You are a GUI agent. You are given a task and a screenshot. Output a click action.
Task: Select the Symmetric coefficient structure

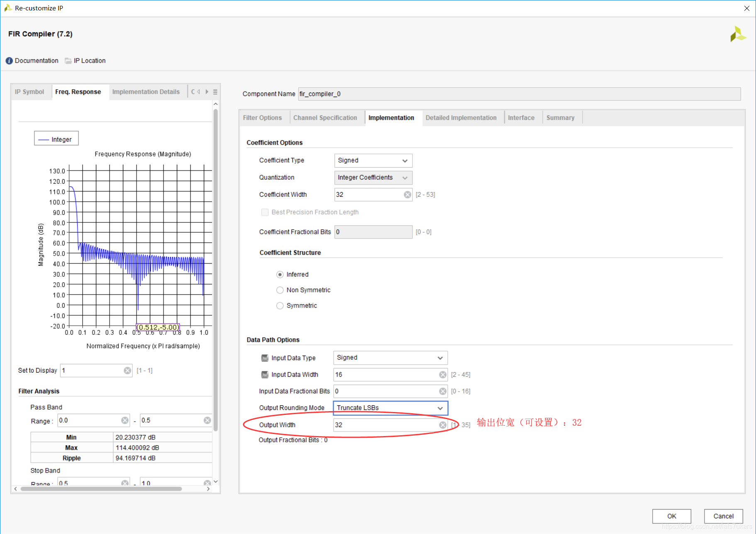(x=280, y=305)
